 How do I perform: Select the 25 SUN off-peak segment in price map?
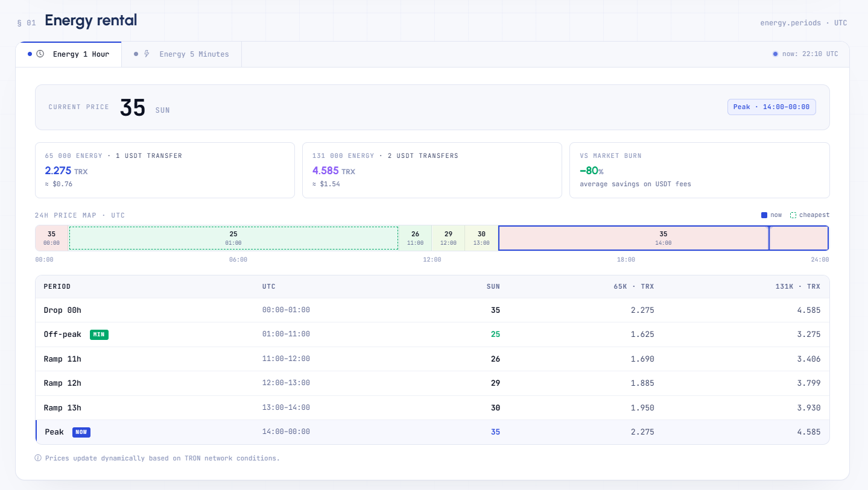tap(233, 238)
